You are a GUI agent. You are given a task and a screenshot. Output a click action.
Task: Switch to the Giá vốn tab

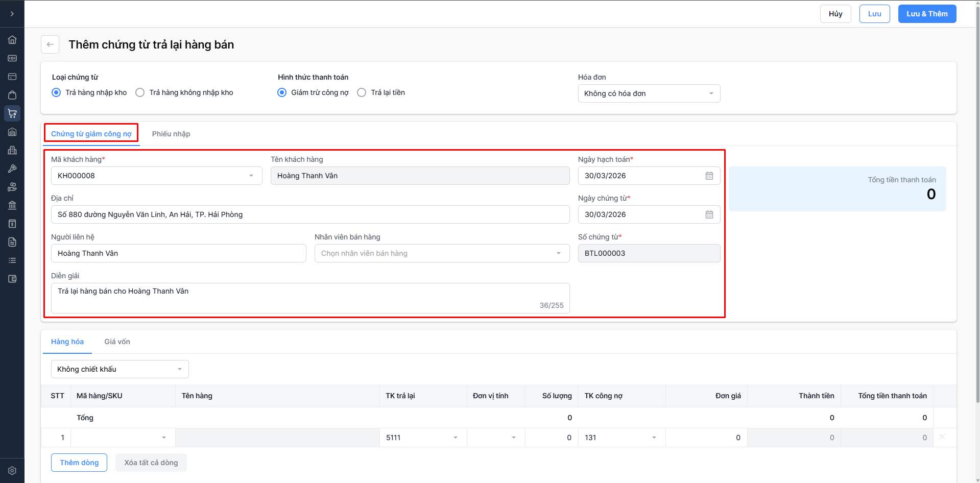point(117,342)
